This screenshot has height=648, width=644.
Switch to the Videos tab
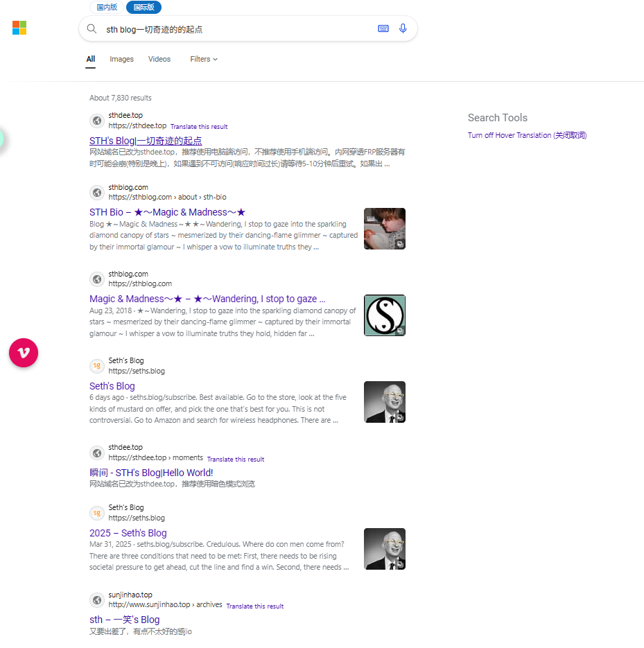[x=159, y=59]
